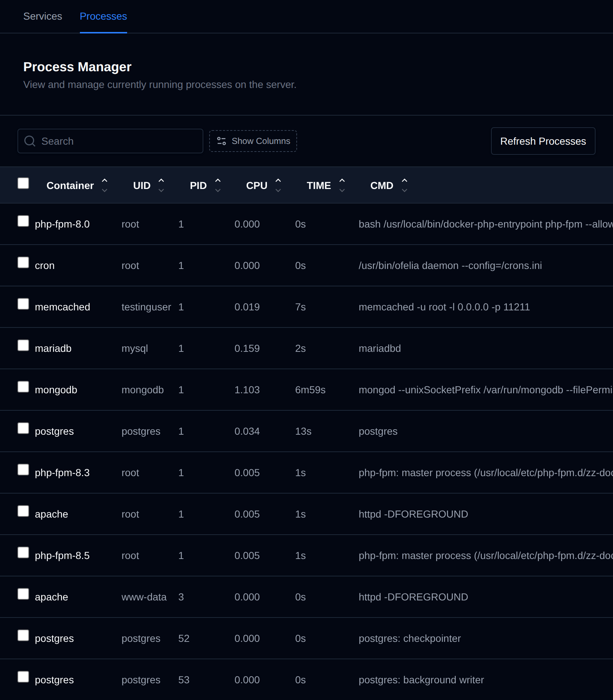Image resolution: width=613 pixels, height=700 pixels.
Task: Select the mongodb row checkbox
Action: (23, 387)
